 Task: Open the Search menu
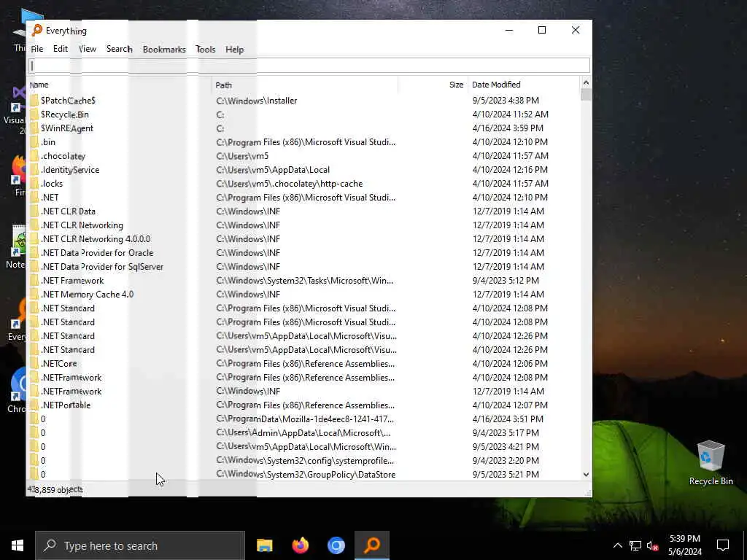coord(119,49)
